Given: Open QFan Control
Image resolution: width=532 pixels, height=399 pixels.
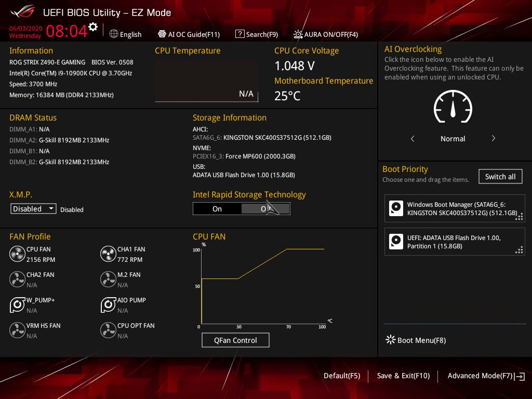Looking at the screenshot, I should point(235,340).
